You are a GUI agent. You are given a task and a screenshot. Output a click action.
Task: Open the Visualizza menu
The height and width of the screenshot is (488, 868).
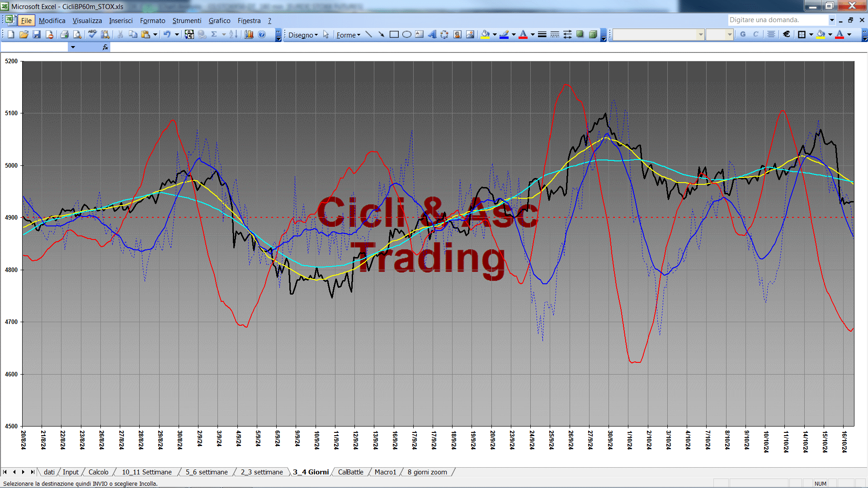87,20
